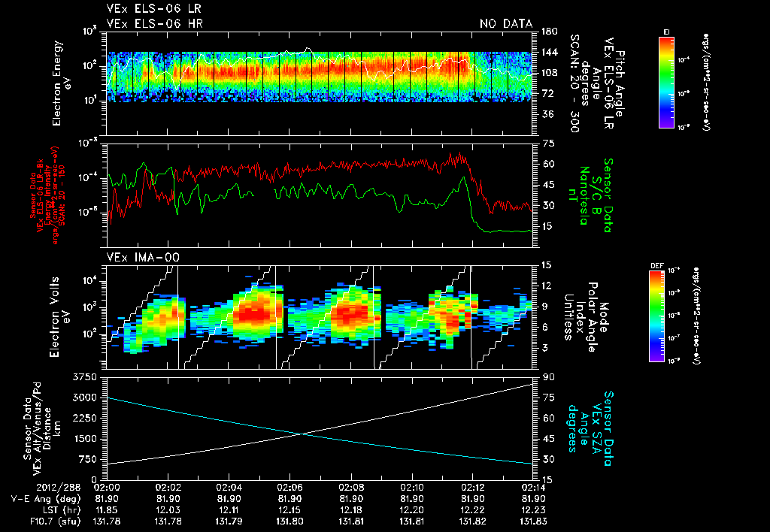Click the LST value 12.20

pyautogui.click(x=411, y=510)
